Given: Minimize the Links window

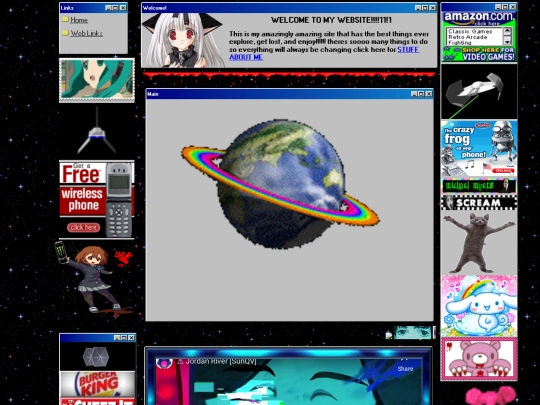Looking at the screenshot, I should tap(108, 8).
